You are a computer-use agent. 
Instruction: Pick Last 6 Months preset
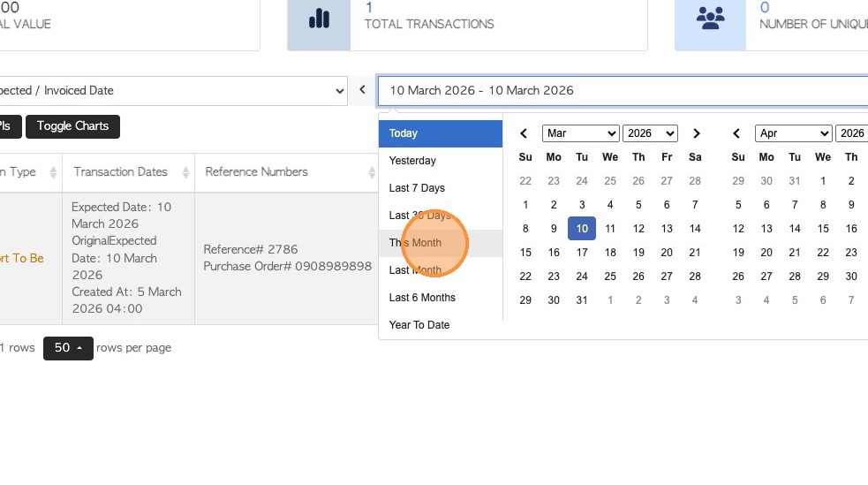click(x=422, y=298)
